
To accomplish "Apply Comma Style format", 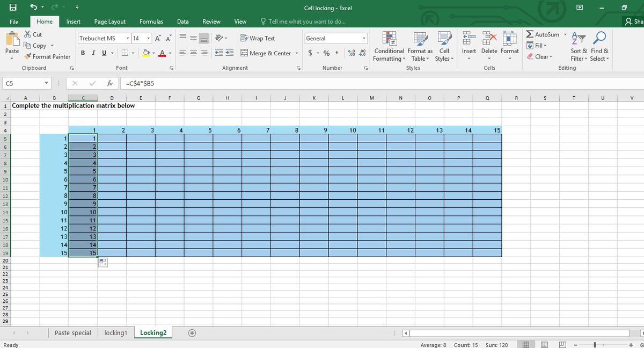I will coord(336,53).
